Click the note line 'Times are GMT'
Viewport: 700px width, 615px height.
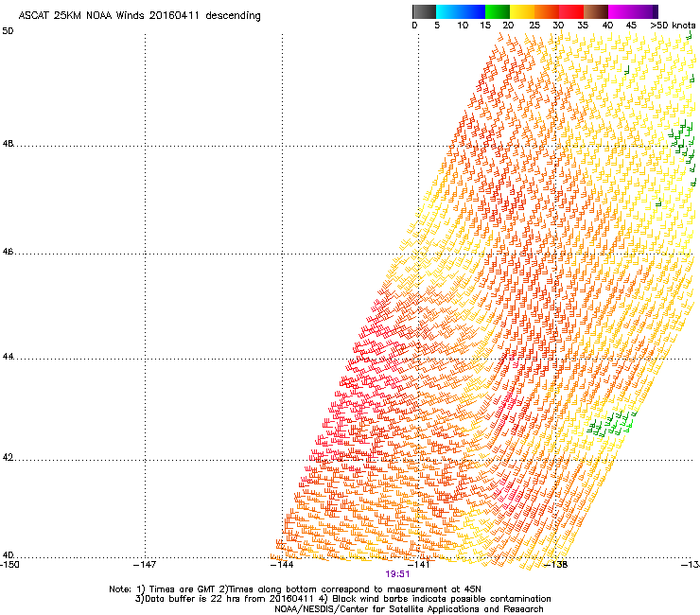(x=183, y=589)
